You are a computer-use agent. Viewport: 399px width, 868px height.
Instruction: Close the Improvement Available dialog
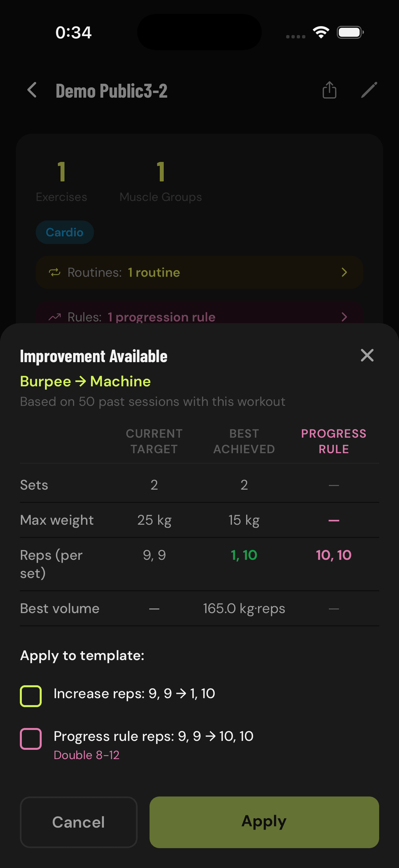tap(367, 356)
